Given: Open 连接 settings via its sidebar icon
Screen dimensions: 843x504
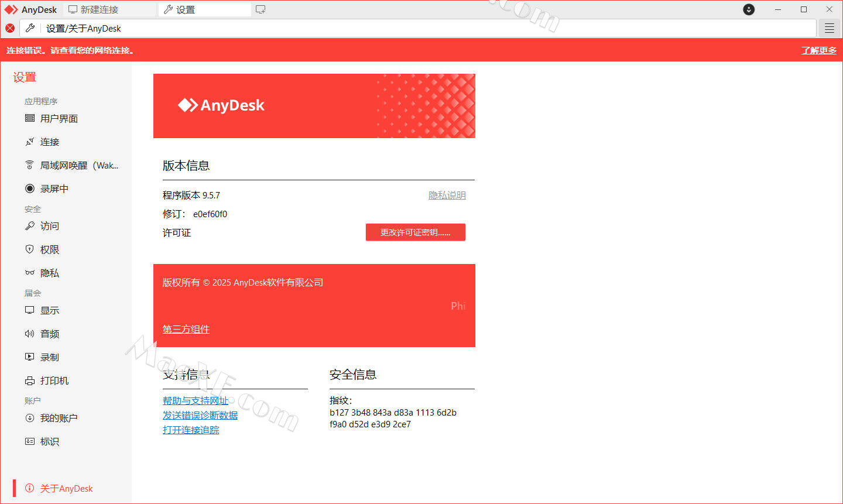Looking at the screenshot, I should (30, 142).
